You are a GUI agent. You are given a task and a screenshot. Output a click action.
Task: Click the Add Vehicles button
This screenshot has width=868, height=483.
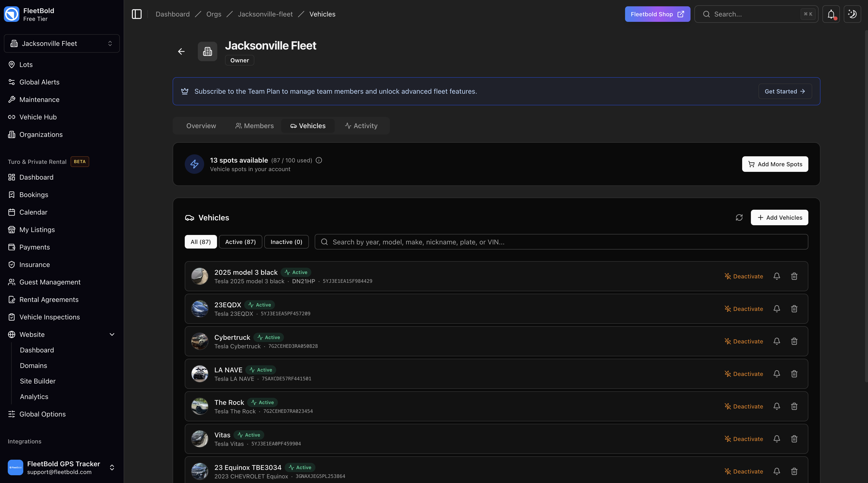779,217
